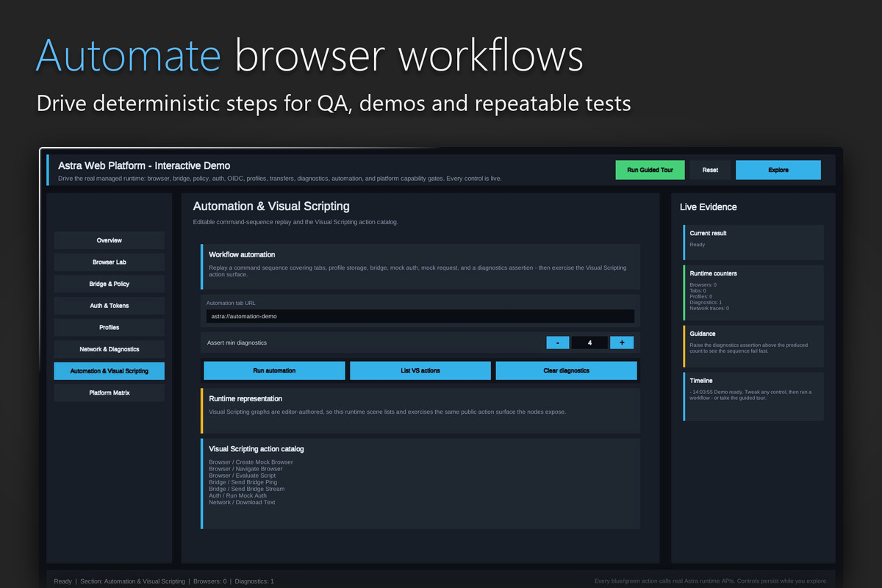Screen dimensions: 882x588
Task: Open the Platform Matrix section
Action: (x=110, y=392)
